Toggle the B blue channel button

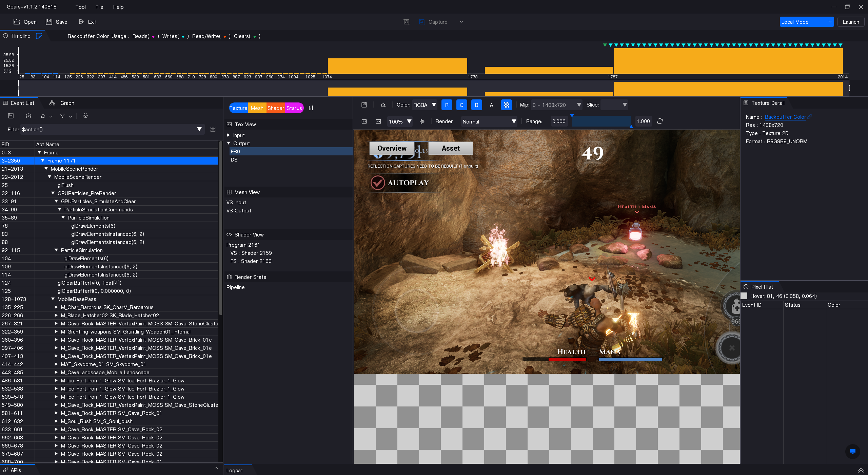tap(477, 105)
